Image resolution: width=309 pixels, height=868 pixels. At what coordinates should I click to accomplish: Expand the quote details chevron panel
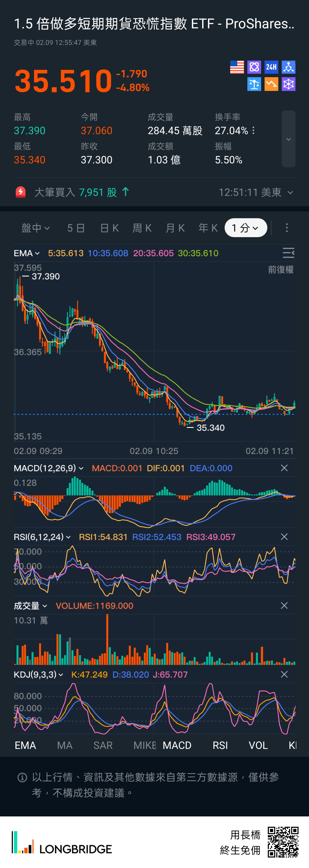tap(288, 139)
